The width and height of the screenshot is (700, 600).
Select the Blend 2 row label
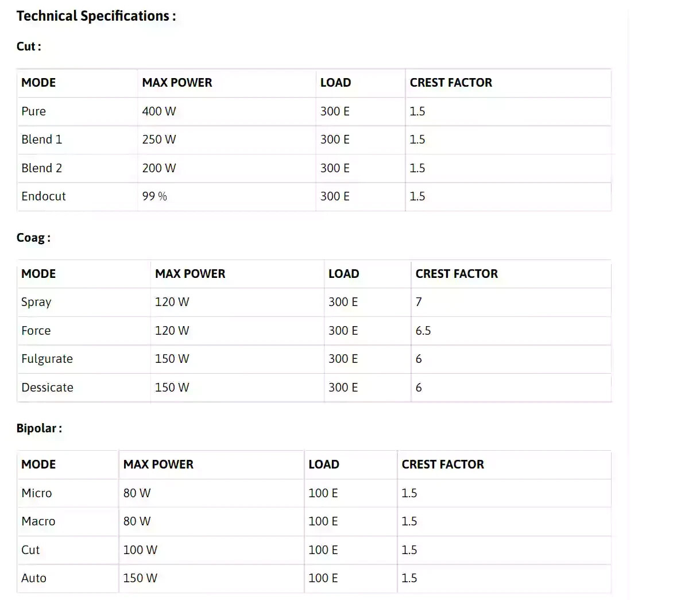pyautogui.click(x=41, y=168)
